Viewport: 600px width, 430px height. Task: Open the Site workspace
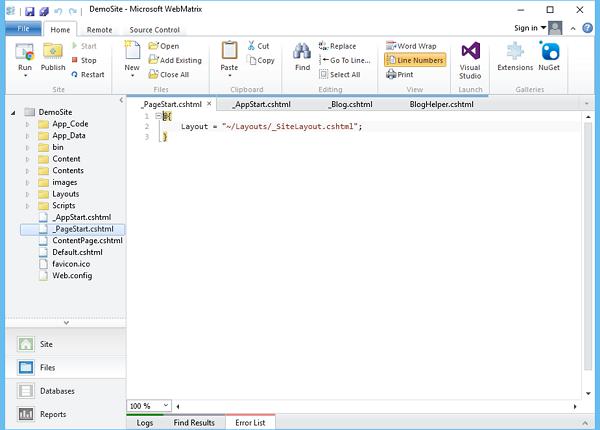click(x=66, y=344)
